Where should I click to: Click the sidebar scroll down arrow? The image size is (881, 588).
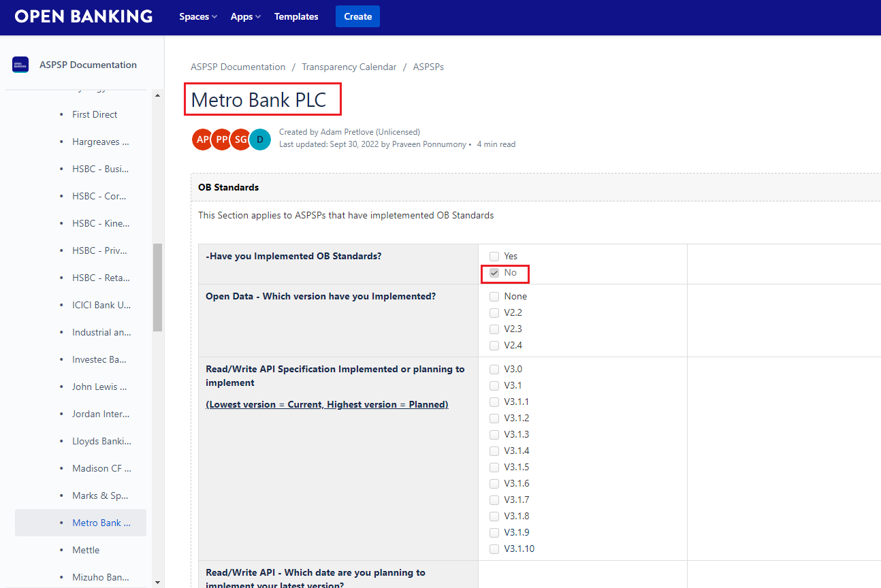point(158,582)
